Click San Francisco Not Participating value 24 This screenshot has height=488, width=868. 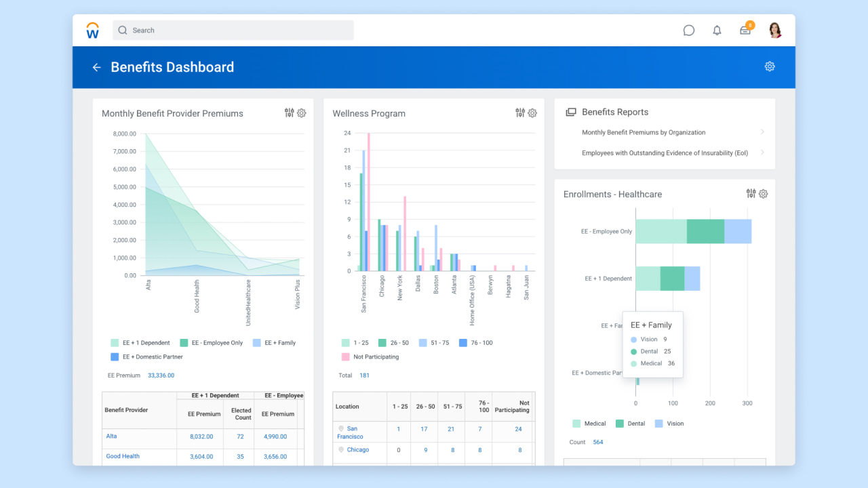pyautogui.click(x=518, y=429)
